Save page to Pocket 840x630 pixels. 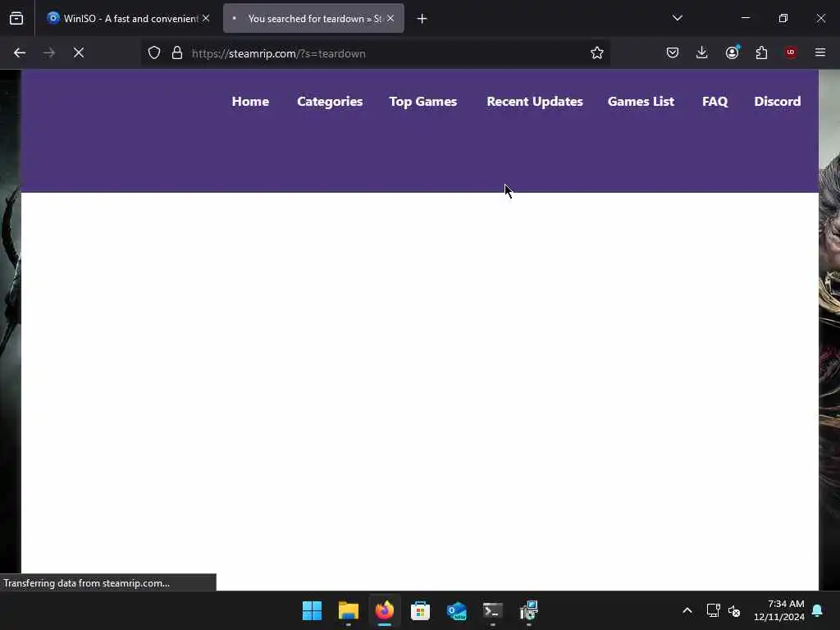pyautogui.click(x=673, y=52)
